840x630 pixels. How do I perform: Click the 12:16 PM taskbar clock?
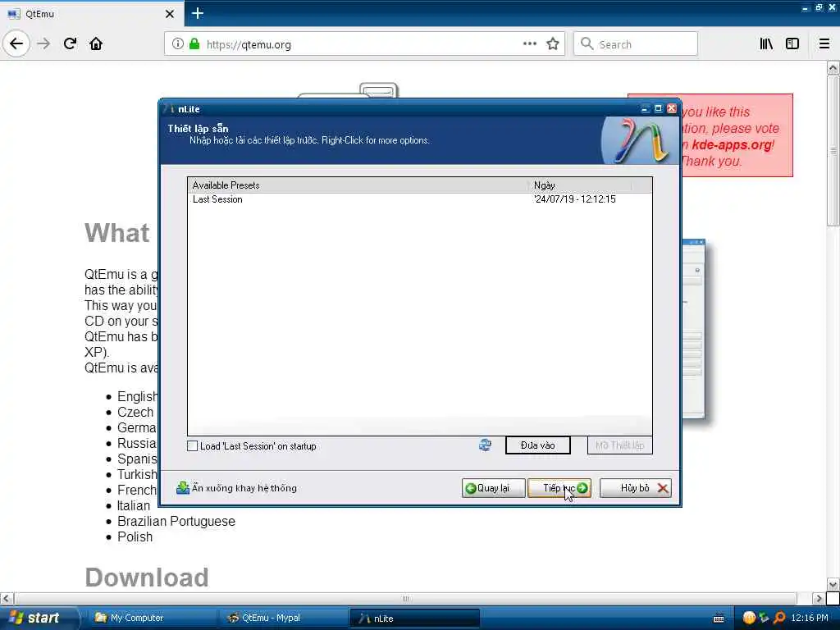pyautogui.click(x=810, y=619)
